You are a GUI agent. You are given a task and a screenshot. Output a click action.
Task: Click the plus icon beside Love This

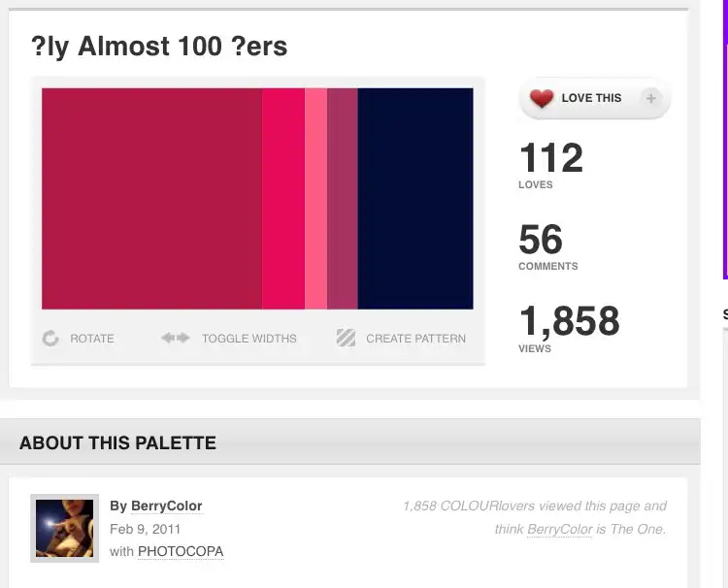651,98
